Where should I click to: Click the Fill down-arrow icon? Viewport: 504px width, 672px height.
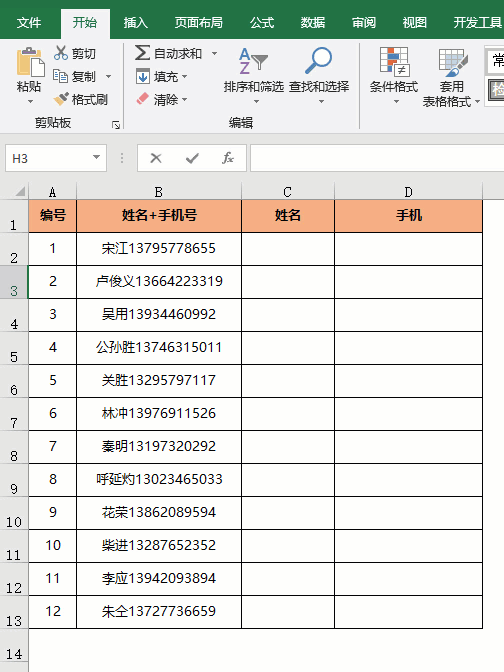click(142, 76)
